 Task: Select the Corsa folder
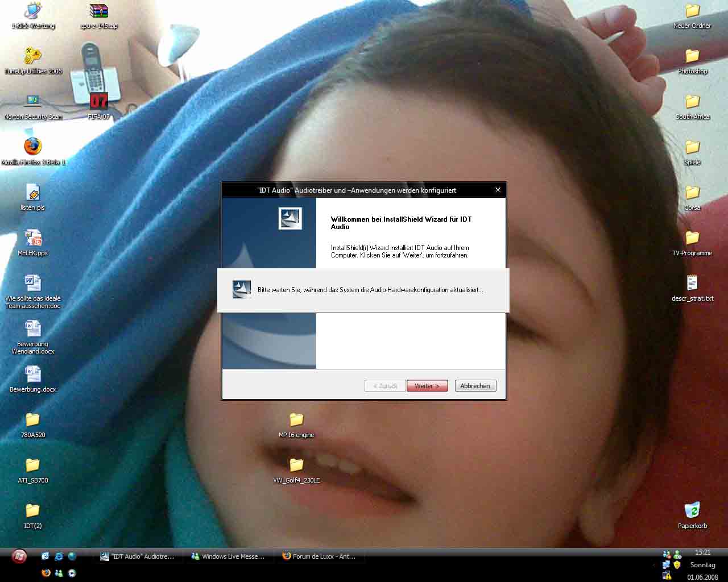(x=692, y=198)
